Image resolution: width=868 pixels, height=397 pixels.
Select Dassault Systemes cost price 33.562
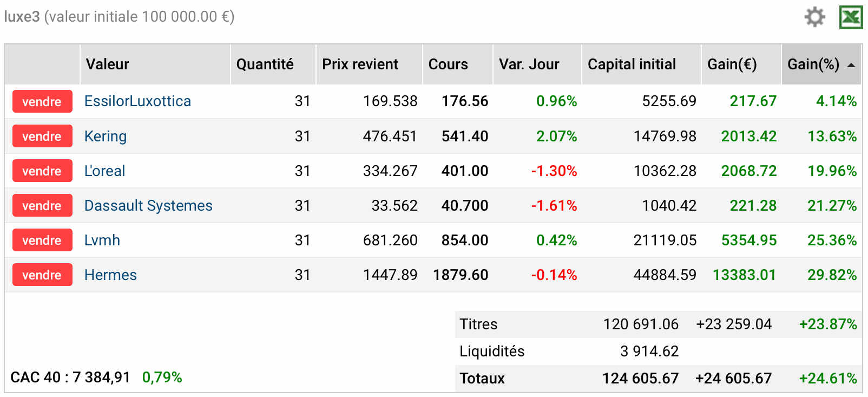394,205
